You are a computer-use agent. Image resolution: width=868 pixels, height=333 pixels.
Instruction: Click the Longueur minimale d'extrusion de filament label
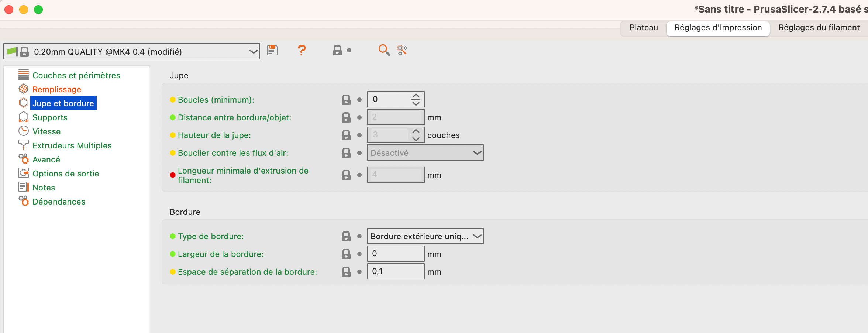[x=243, y=175]
